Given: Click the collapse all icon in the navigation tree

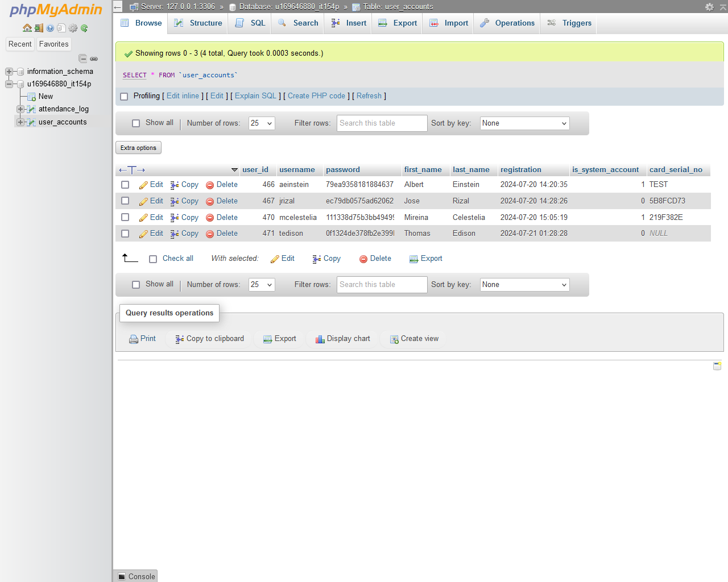Looking at the screenshot, I should coord(82,59).
